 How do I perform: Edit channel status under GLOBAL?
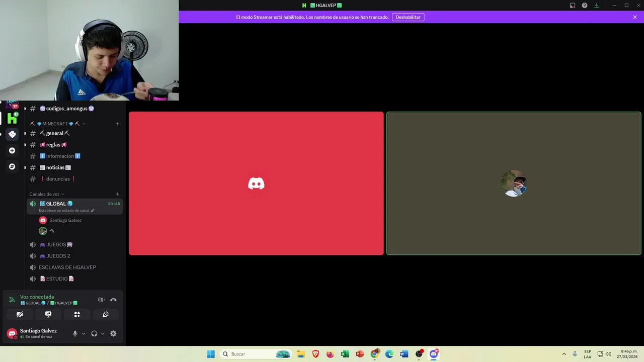(66, 211)
